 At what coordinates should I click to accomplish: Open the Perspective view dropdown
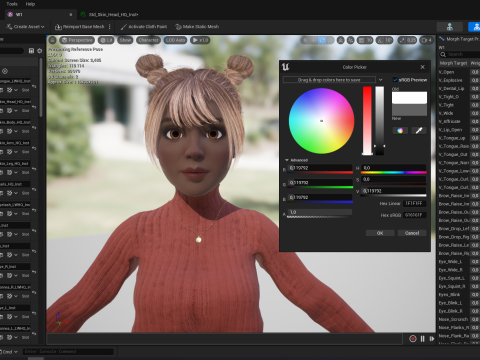pos(77,40)
